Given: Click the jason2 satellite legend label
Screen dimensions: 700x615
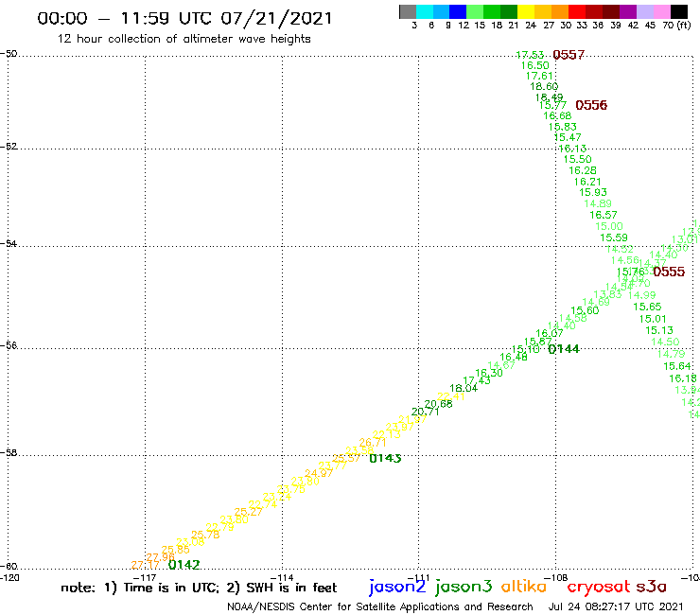Looking at the screenshot, I should (397, 587).
